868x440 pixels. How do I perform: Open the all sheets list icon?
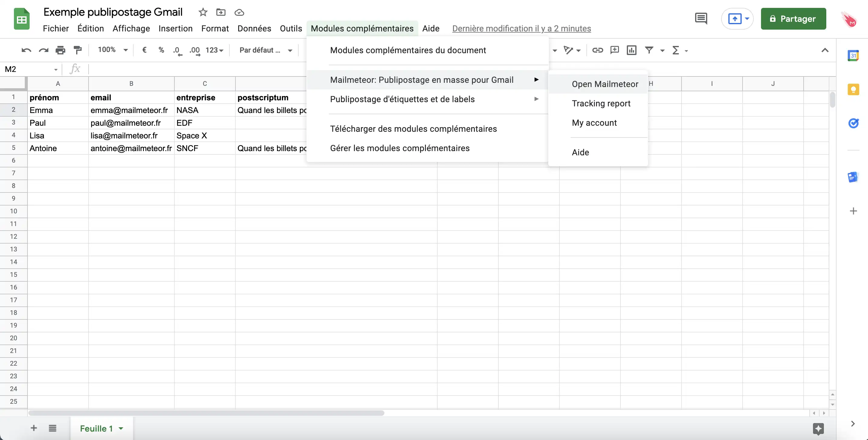(x=52, y=428)
